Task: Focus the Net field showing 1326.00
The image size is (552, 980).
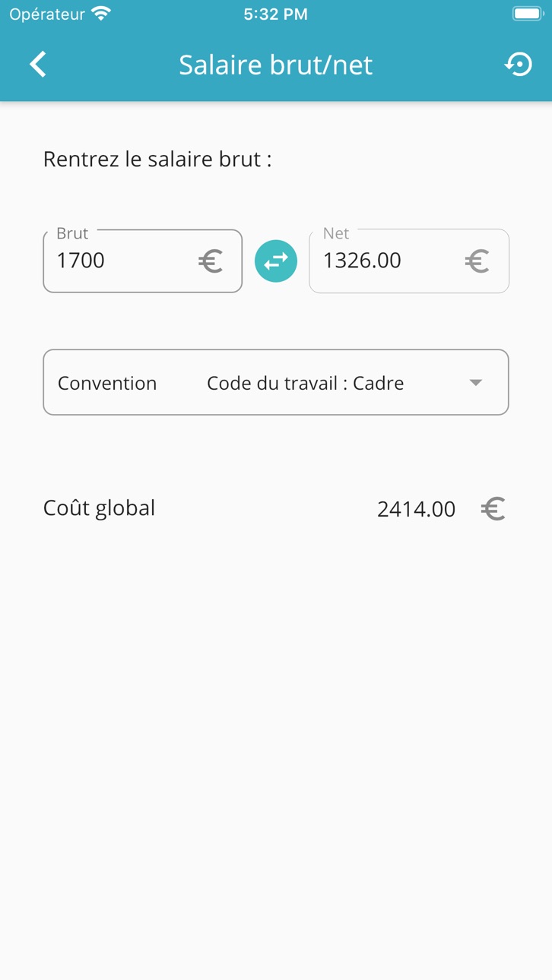Action: [x=409, y=261]
